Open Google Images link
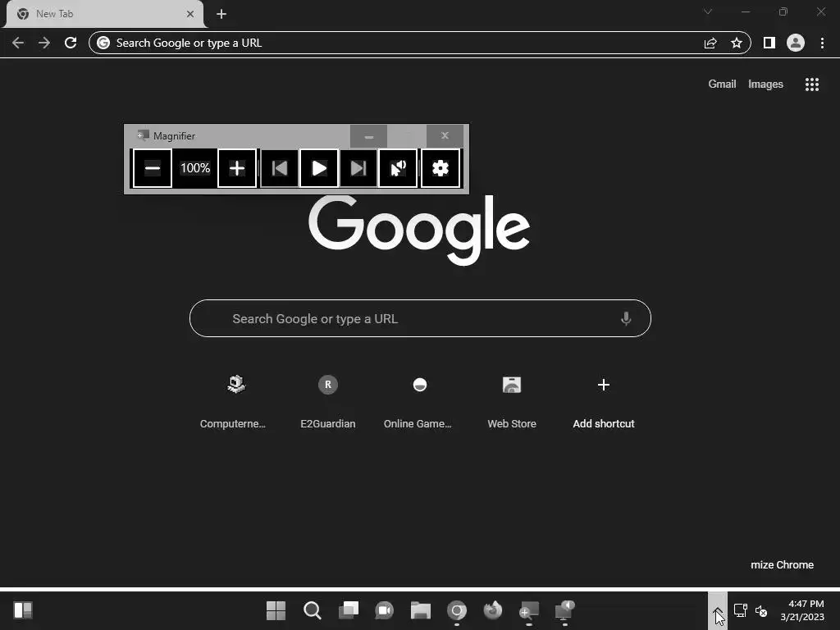This screenshot has height=630, width=840. 765,84
